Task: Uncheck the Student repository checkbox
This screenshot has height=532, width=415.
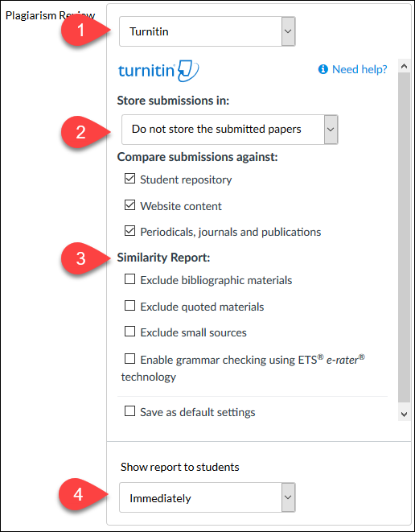Action: pos(129,179)
